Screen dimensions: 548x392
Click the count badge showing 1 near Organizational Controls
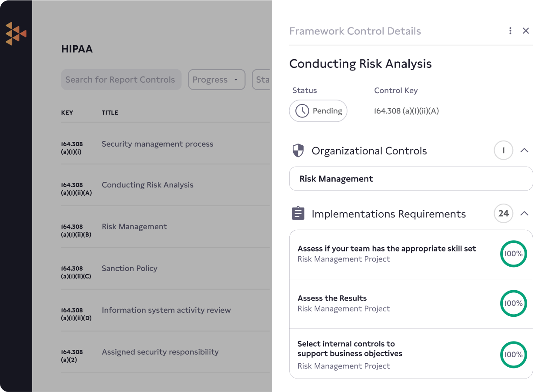[503, 150]
